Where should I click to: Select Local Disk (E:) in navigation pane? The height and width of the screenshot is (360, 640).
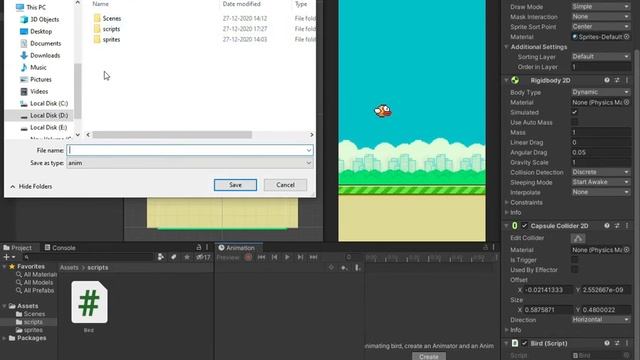point(44,127)
